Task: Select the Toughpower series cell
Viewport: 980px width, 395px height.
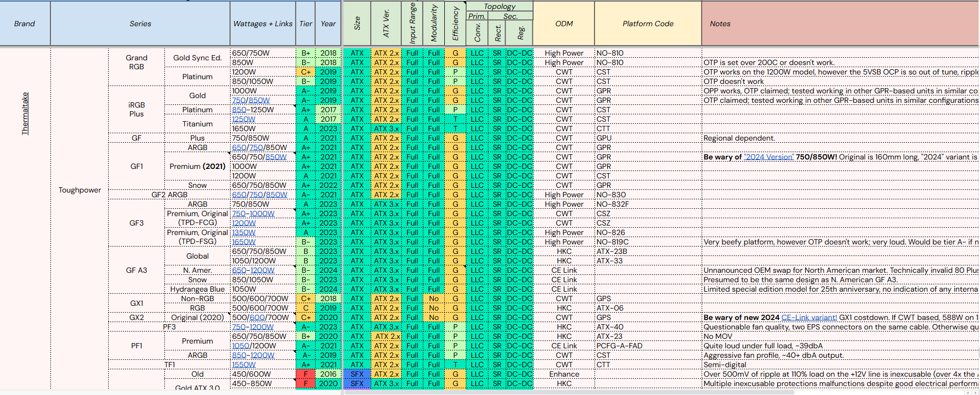Action: (80, 190)
